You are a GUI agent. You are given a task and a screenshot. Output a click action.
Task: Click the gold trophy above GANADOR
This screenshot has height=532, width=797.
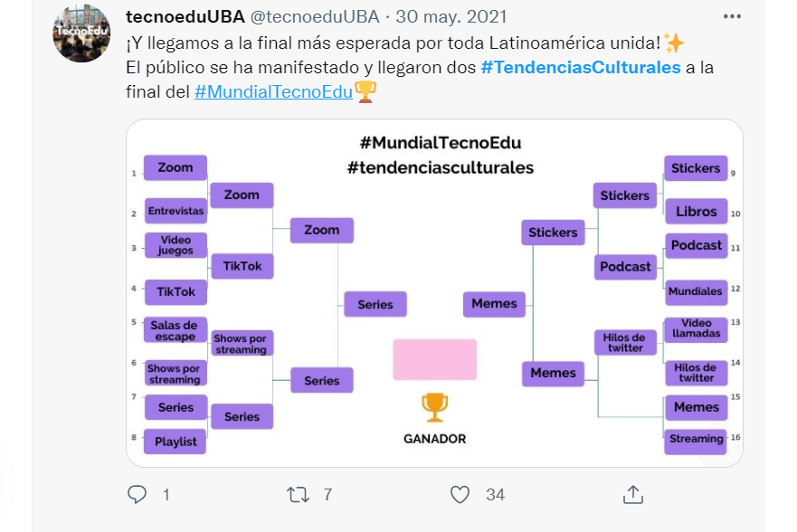pos(434,407)
